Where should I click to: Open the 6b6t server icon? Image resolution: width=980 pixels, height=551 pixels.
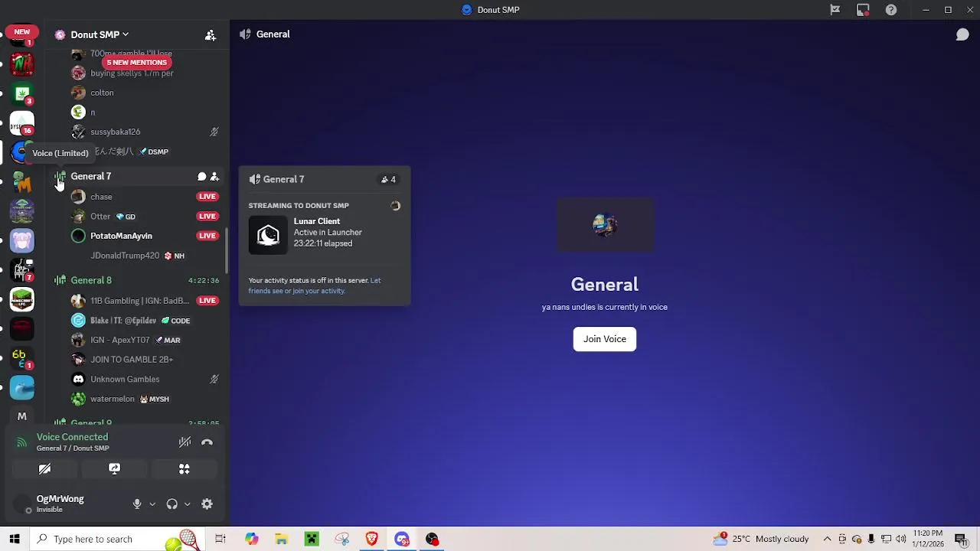click(x=22, y=358)
